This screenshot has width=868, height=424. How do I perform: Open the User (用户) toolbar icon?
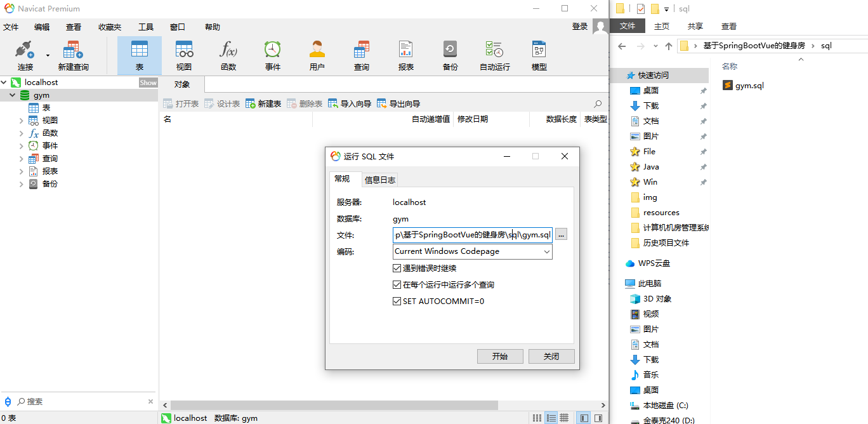[317, 50]
